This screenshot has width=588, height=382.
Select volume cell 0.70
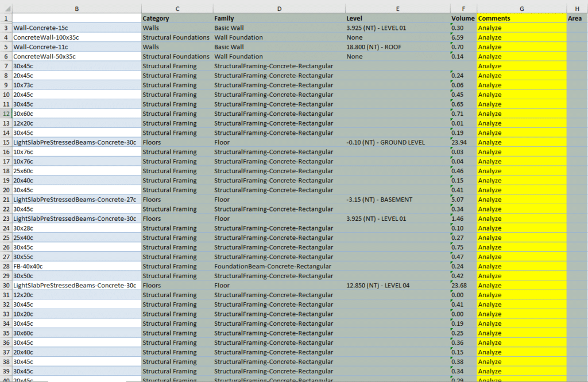[x=463, y=47]
